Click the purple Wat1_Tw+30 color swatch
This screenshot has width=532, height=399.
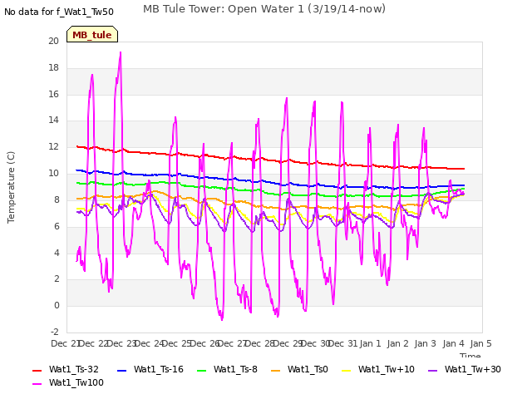coord(432,371)
